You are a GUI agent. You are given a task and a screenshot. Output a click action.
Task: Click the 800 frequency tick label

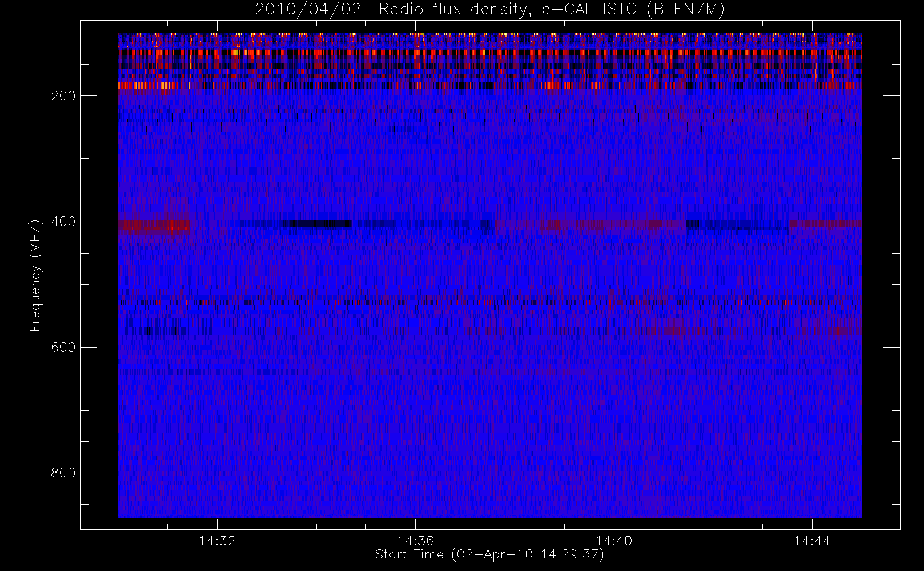pyautogui.click(x=63, y=473)
